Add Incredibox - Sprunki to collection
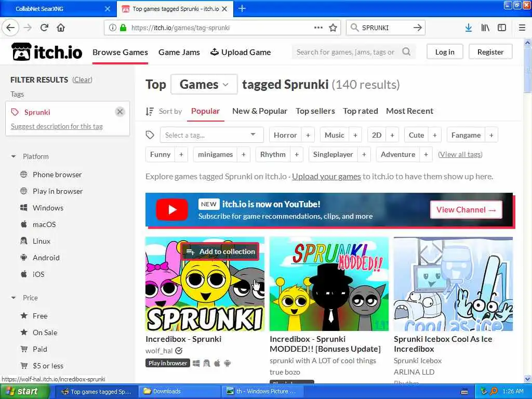The height and width of the screenshot is (399, 532). (220, 251)
